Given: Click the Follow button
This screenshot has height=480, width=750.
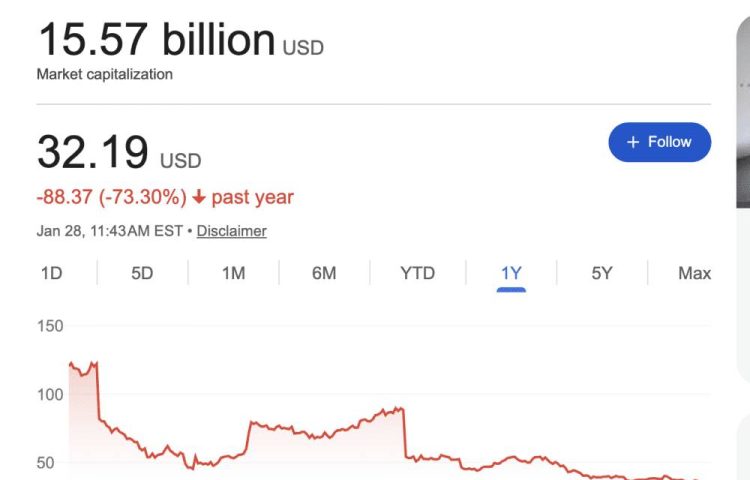Looking at the screenshot, I should coord(659,142).
